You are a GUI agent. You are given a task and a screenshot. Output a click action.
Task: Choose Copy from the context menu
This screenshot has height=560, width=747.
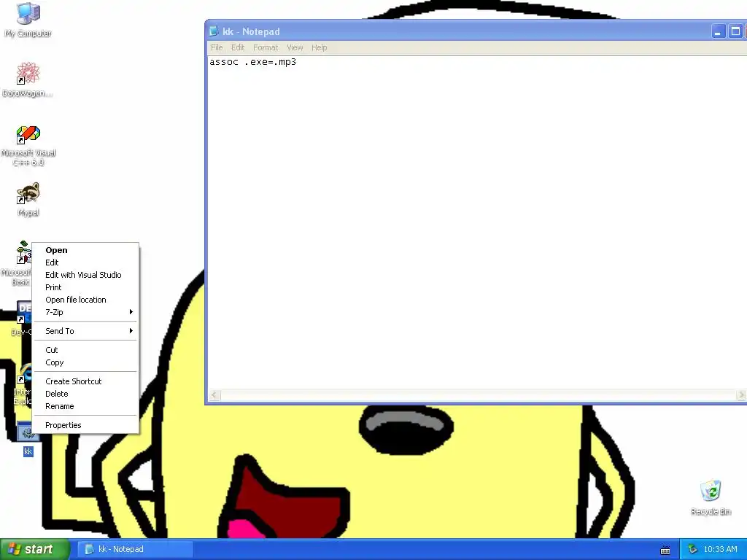point(86,362)
